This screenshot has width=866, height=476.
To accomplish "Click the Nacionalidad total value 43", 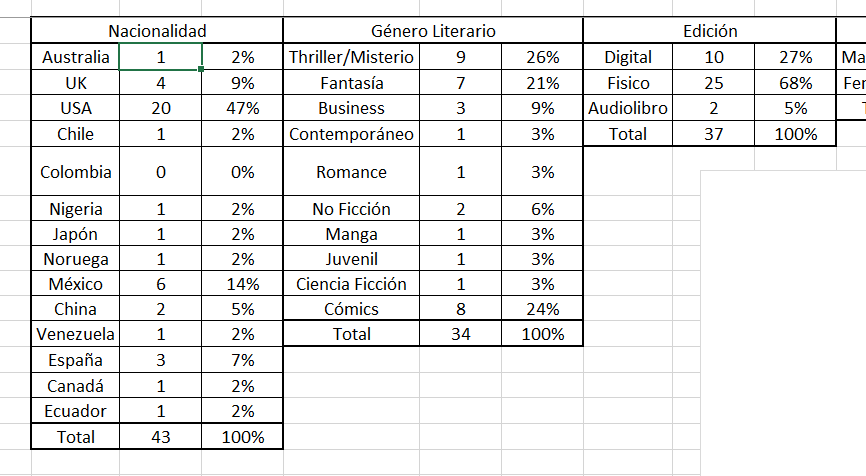I will (161, 437).
